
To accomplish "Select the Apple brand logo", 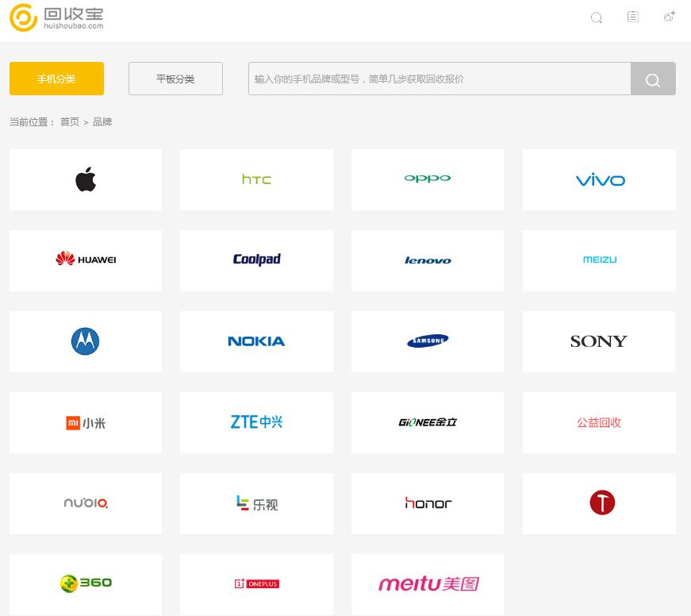I will tap(86, 180).
